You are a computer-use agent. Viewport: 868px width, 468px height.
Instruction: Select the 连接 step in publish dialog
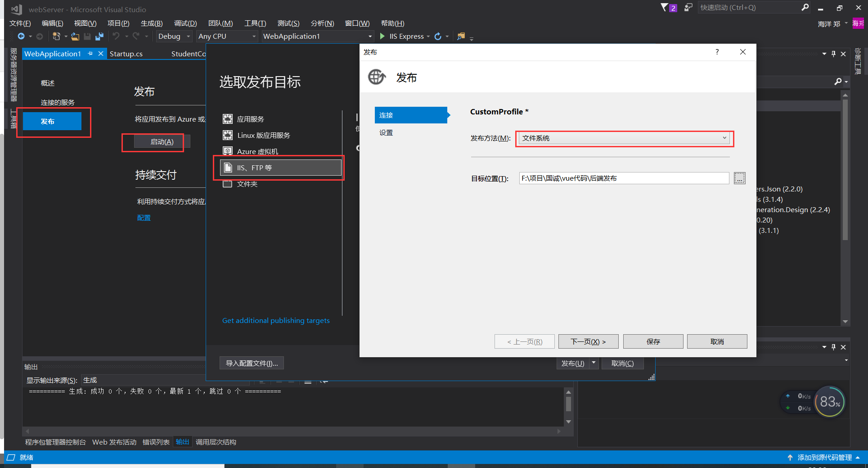pyautogui.click(x=411, y=115)
